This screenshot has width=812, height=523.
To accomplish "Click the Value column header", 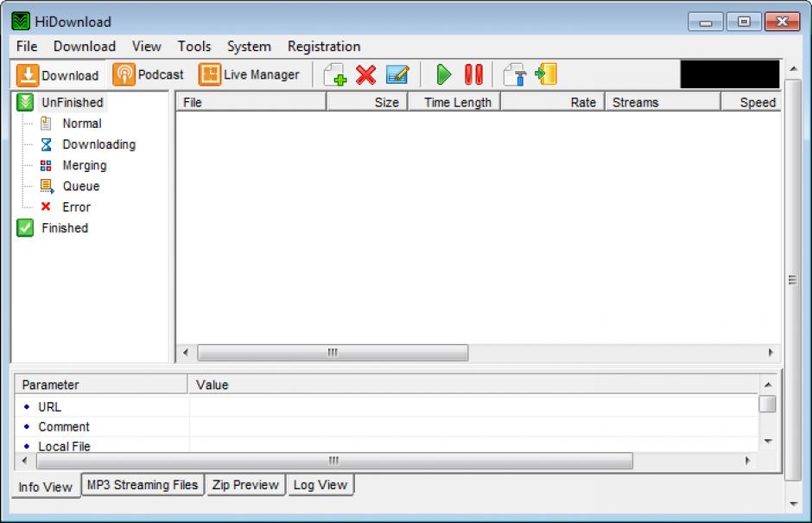I will point(473,385).
